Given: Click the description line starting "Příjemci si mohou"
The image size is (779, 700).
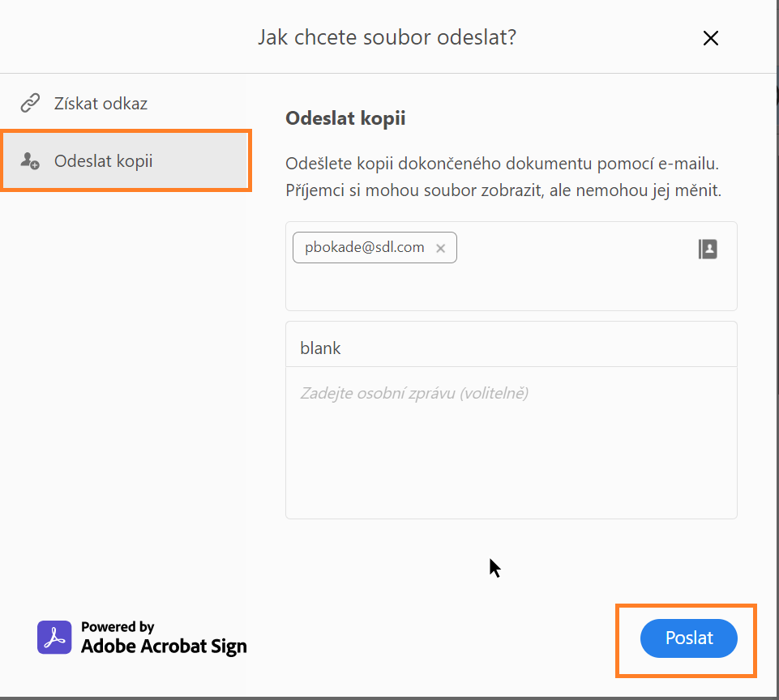Looking at the screenshot, I should click(x=503, y=191).
